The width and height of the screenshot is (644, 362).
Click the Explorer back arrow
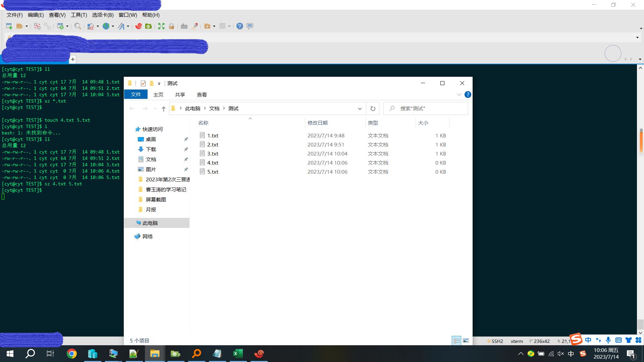click(132, 109)
